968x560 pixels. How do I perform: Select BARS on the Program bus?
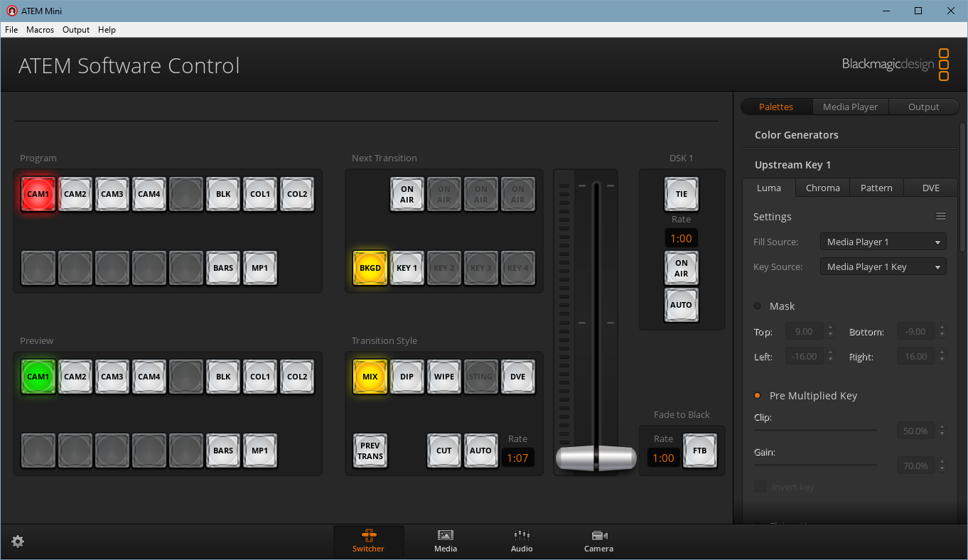(x=223, y=268)
